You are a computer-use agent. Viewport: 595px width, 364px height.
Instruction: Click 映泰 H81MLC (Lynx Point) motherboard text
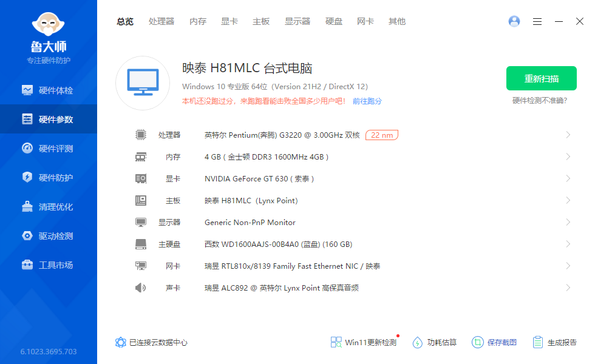(x=251, y=201)
